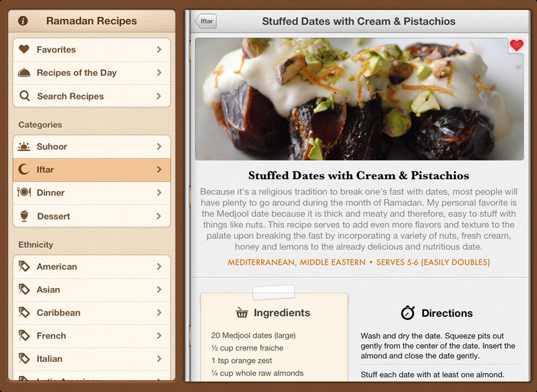This screenshot has width=537, height=392.
Task: Click the chevron on the American row
Action: click(x=159, y=266)
